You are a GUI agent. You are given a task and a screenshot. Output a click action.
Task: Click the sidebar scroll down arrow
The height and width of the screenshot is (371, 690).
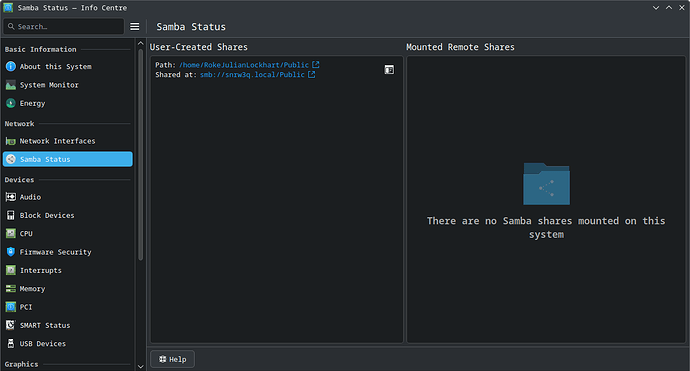140,366
